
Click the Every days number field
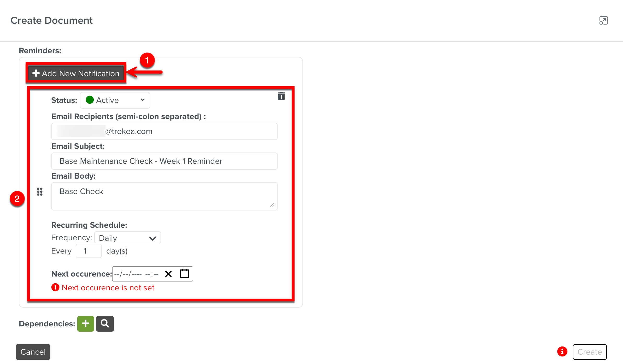[x=89, y=251]
